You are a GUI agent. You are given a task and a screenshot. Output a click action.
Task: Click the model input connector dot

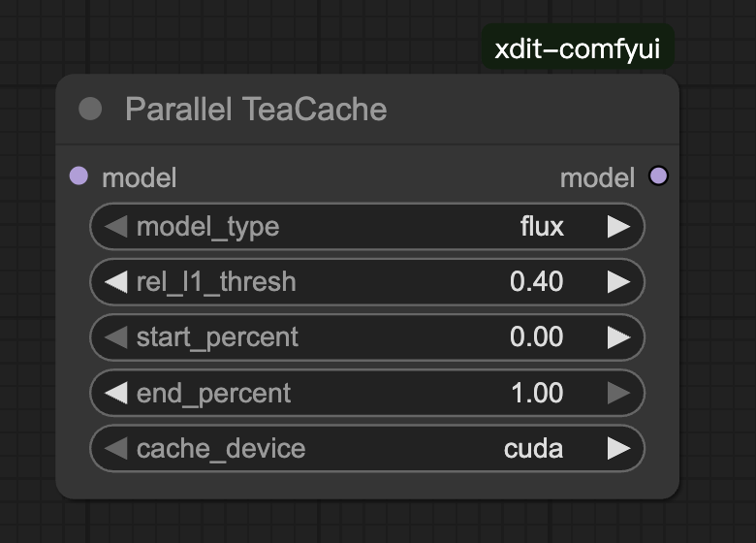pos(79,176)
